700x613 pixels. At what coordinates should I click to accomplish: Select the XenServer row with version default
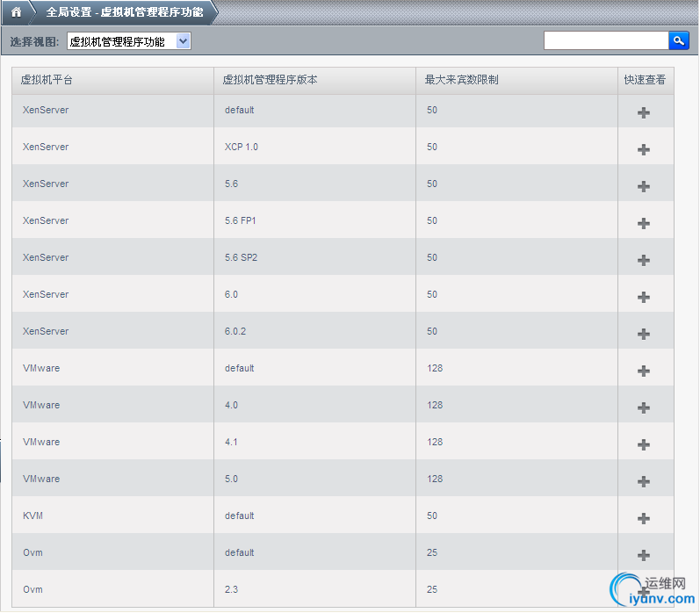click(343, 111)
